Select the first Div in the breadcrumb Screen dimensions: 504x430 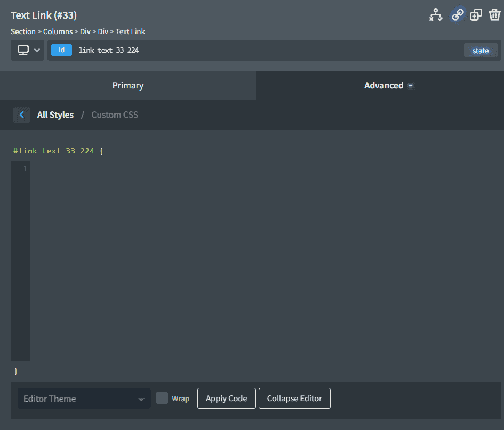pyautogui.click(x=85, y=31)
